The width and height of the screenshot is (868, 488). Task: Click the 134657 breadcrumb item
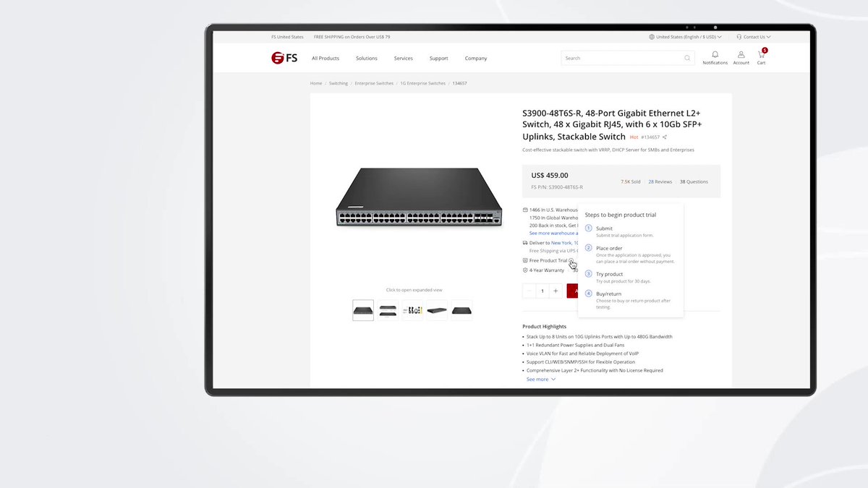[459, 83]
